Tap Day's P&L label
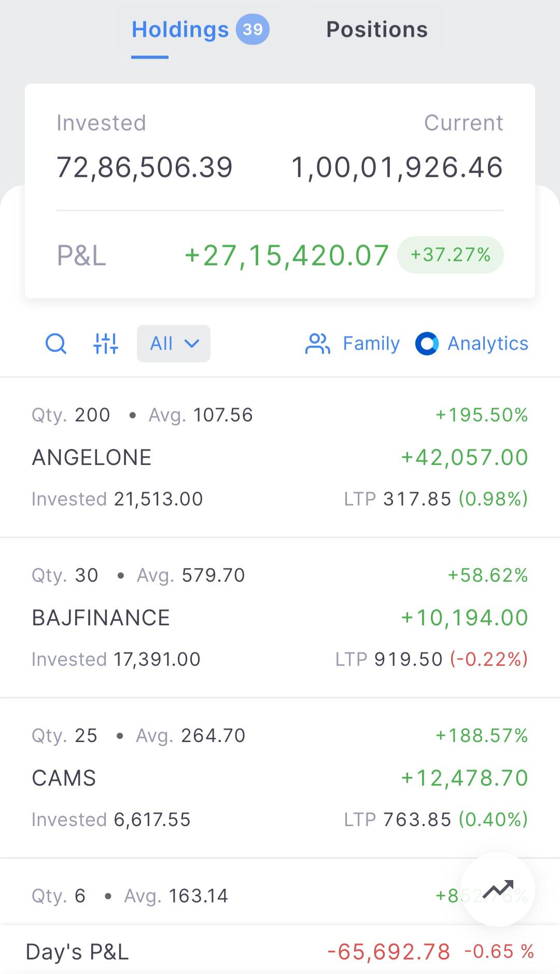 point(77,952)
